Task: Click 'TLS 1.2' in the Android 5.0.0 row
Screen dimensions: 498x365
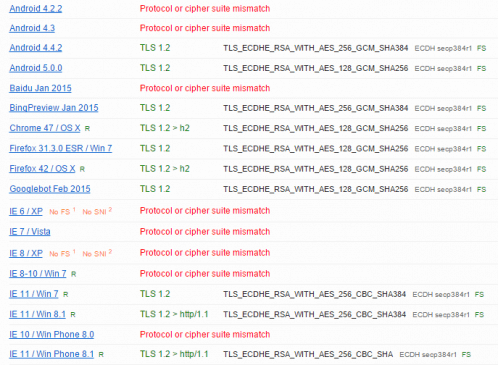Action: (x=155, y=68)
